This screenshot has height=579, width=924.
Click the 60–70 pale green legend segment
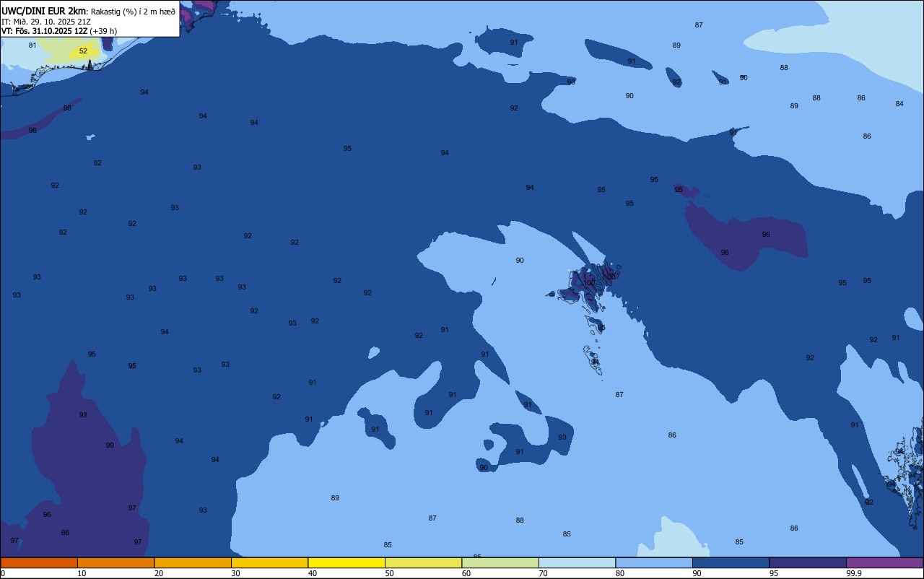click(500, 562)
